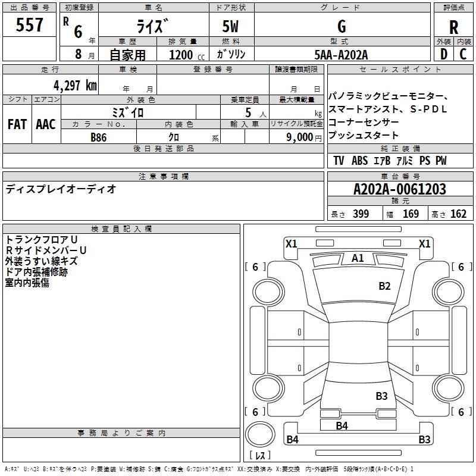Screen dimensions: 476x476
Task: Click the X1 mark at top-right of diagram
Action: [x=424, y=243]
